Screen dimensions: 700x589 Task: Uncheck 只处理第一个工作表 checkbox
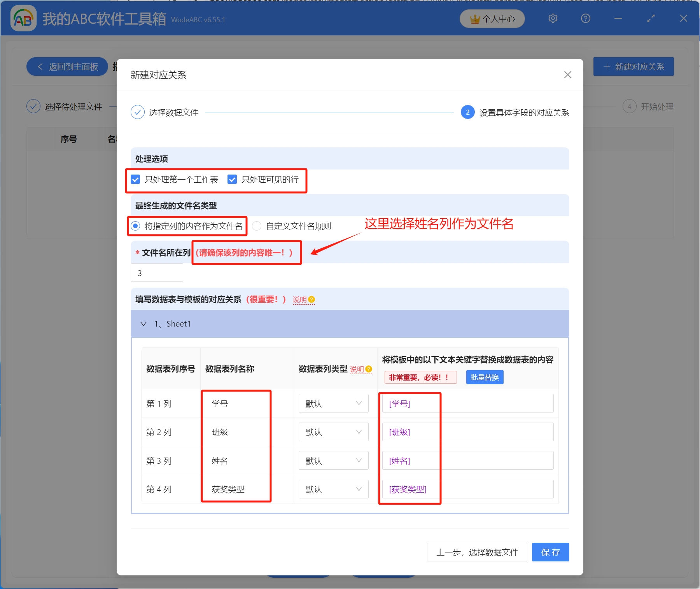coord(135,179)
